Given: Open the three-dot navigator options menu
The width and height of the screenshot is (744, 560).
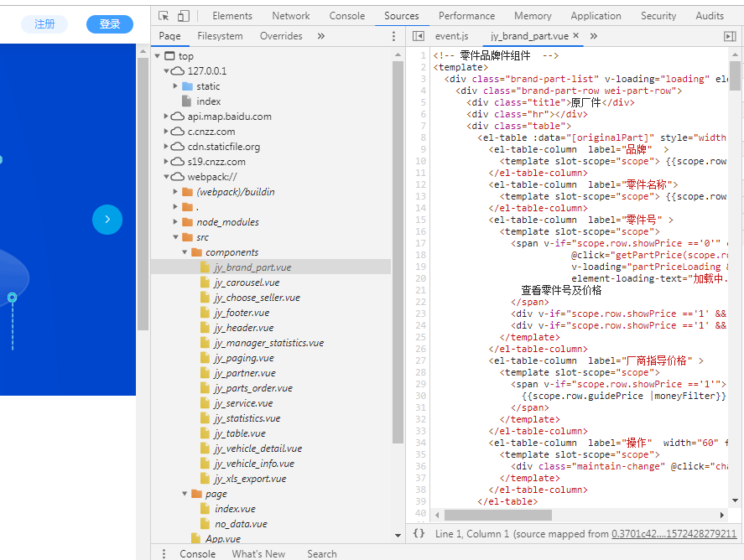Looking at the screenshot, I should 393,37.
